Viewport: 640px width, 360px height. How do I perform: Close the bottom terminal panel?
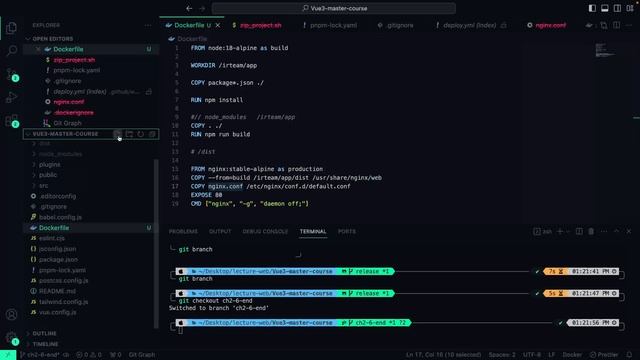(629, 231)
